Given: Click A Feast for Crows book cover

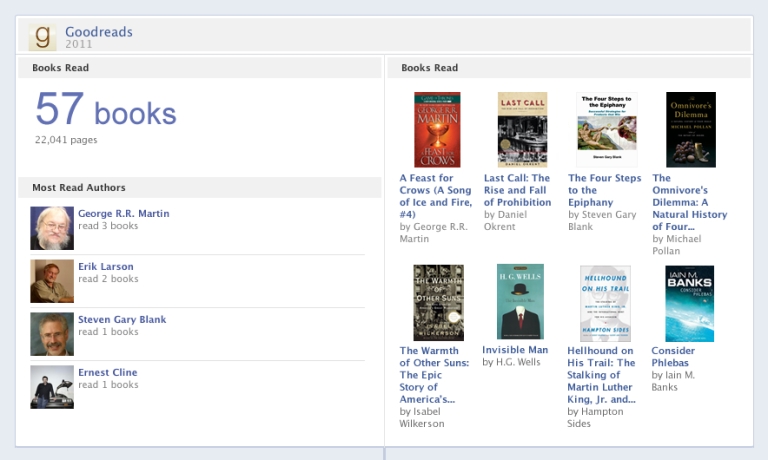Looking at the screenshot, I should 437,130.
